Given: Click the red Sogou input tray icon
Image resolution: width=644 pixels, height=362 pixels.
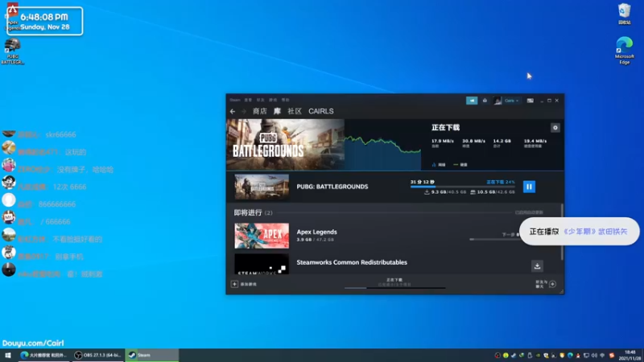Looking at the screenshot, I should tap(612, 356).
